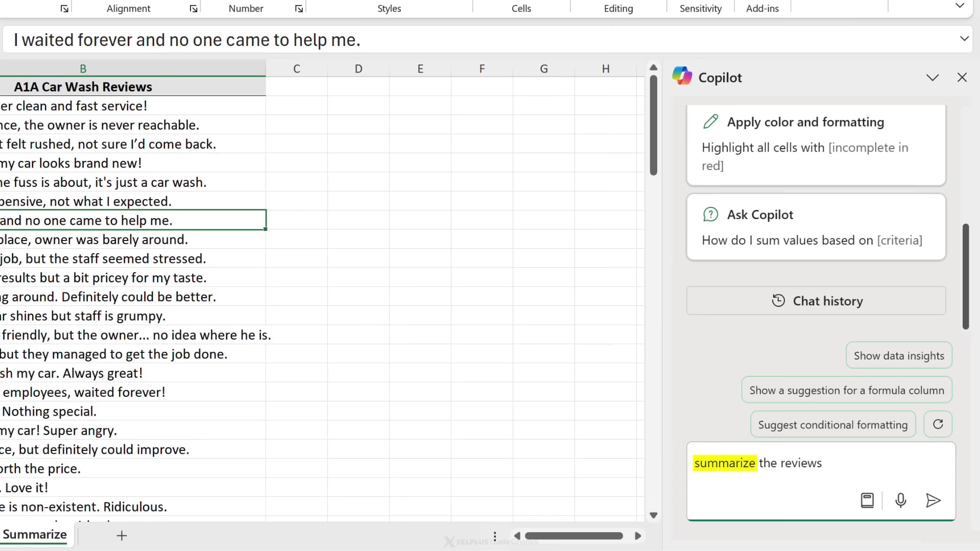This screenshot has width=980, height=551.
Task: Click the microphone dictation icon
Action: point(901,500)
